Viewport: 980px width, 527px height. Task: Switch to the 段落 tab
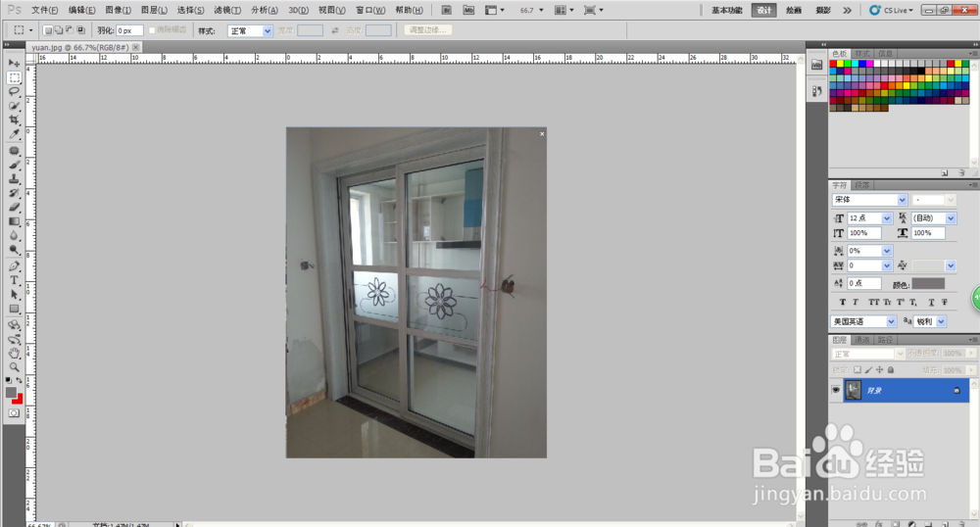pos(861,185)
